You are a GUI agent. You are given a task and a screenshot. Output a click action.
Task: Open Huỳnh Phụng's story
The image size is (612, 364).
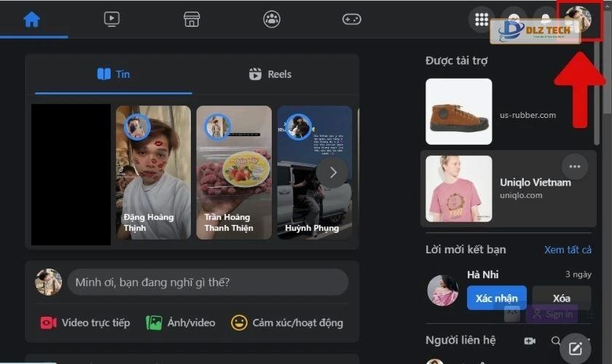(x=315, y=172)
